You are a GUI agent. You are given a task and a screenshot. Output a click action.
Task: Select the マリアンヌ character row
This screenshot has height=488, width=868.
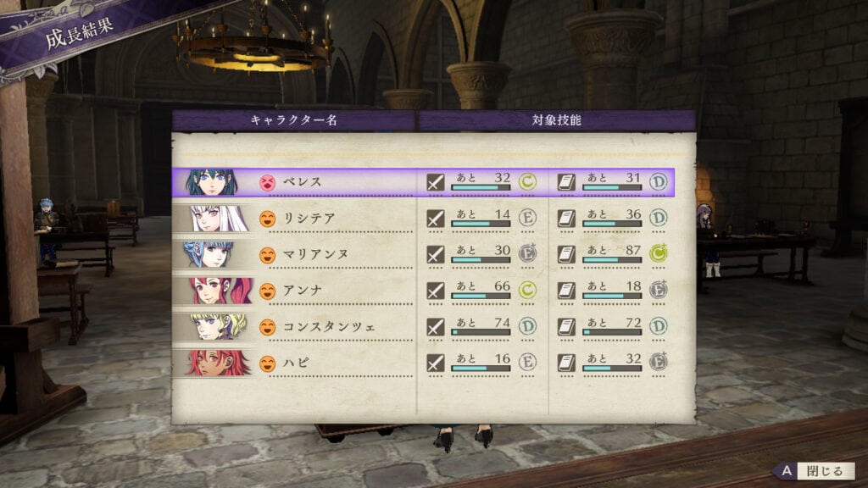[x=423, y=254]
